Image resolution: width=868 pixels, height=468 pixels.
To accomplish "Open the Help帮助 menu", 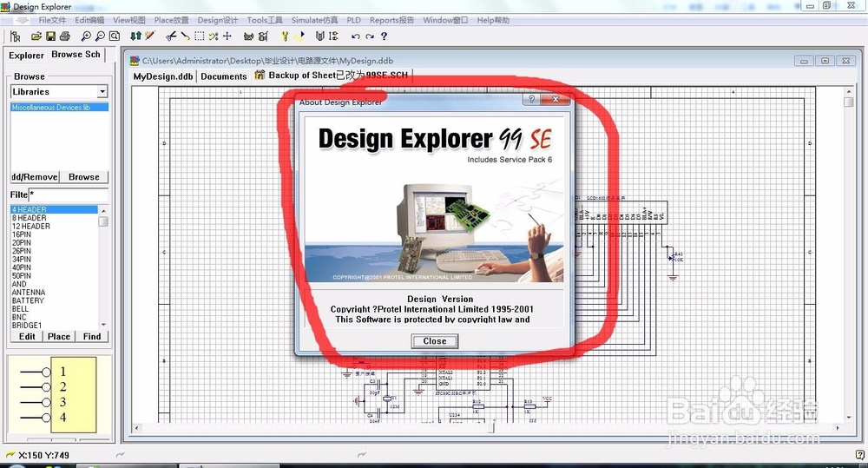I will click(493, 21).
